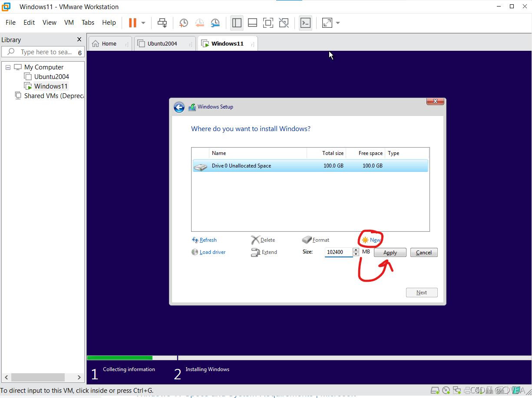Click the Send Ctrl+Alt+Del toolbar icon
This screenshot has height=398, width=532.
point(162,23)
